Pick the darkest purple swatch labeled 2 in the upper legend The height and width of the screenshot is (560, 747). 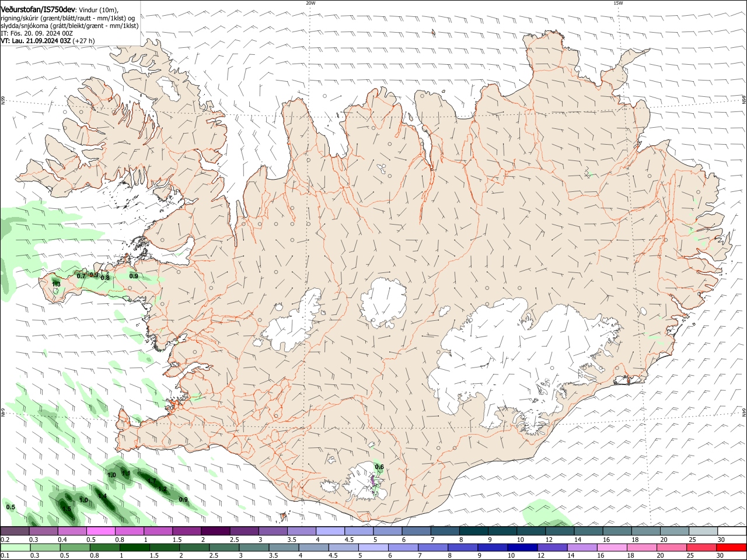click(x=215, y=531)
